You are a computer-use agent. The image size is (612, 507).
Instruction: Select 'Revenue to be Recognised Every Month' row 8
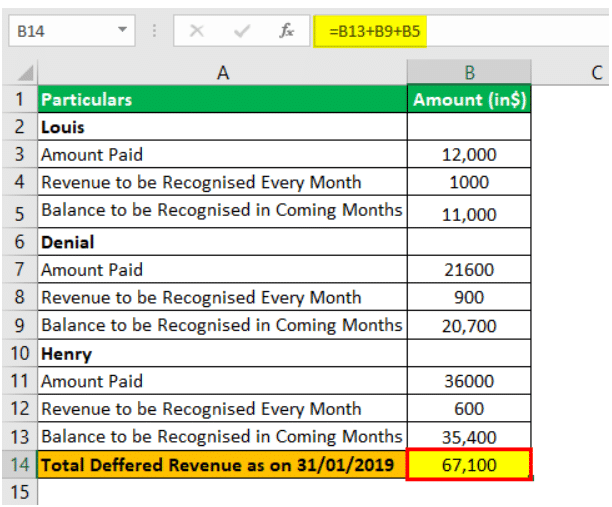[x=222, y=297]
